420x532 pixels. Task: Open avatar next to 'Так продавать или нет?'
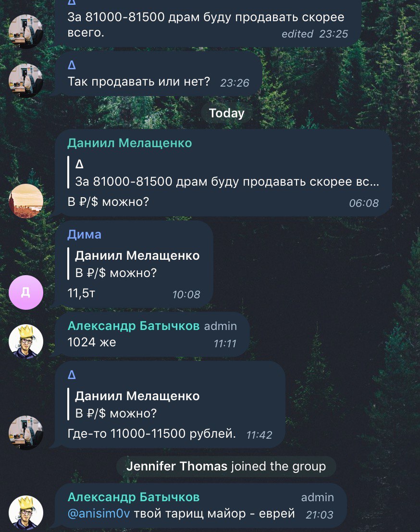point(26,81)
